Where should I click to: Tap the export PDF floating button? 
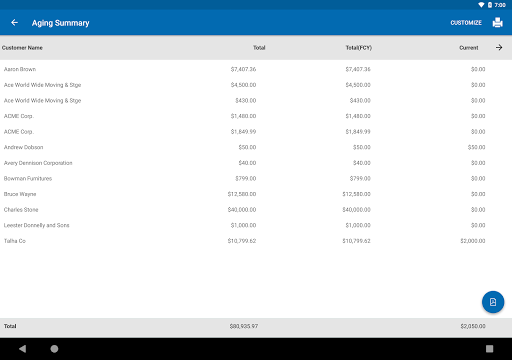coord(493,302)
